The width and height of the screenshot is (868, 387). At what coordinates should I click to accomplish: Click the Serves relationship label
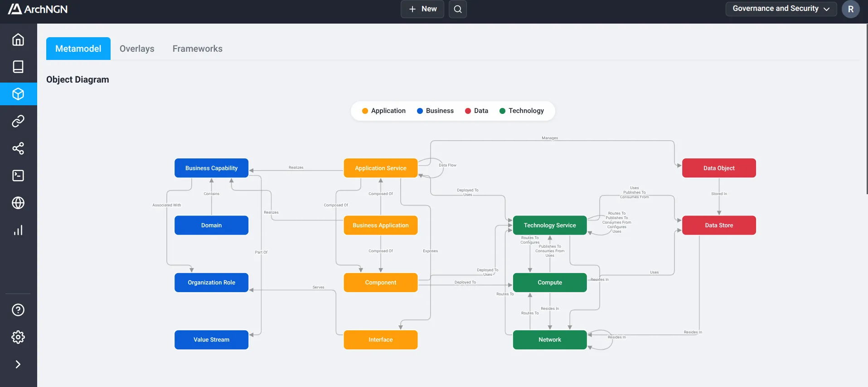(318, 287)
